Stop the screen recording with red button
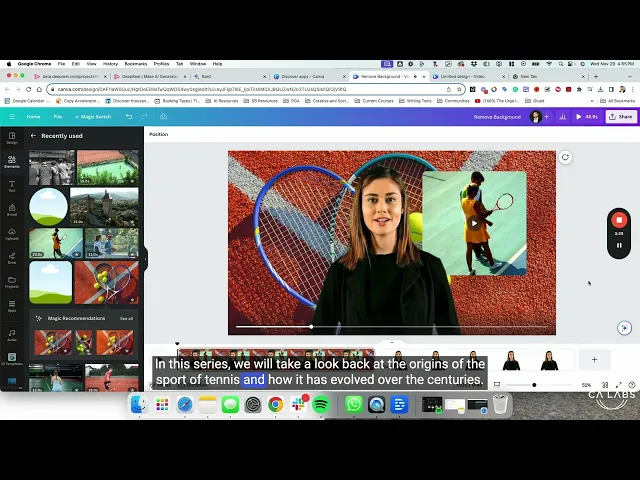 [619, 220]
